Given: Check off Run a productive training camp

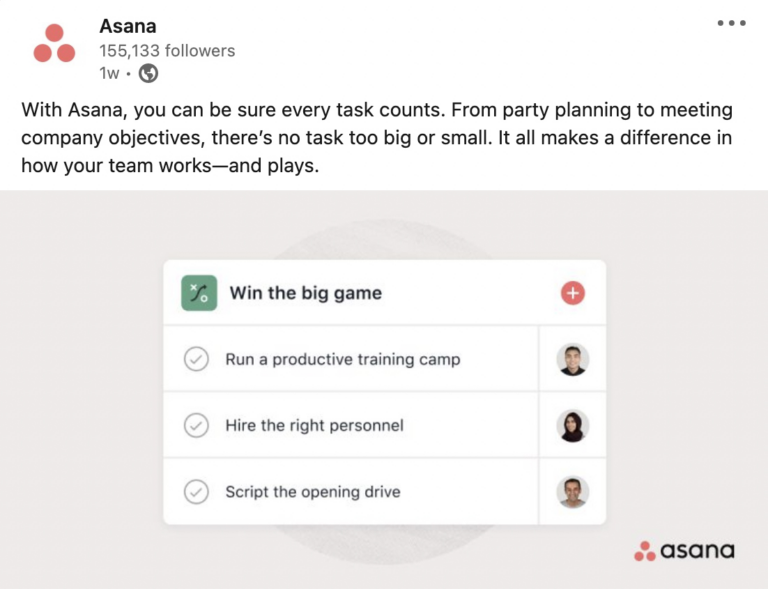Looking at the screenshot, I should tap(196, 359).
